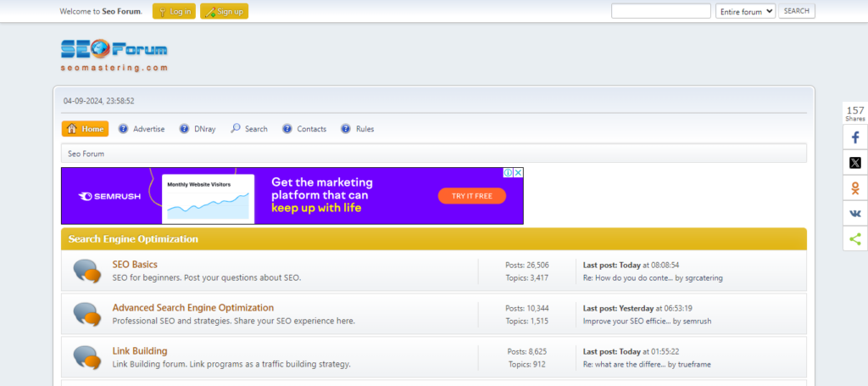Share the page on X (Twitter)

(x=854, y=163)
